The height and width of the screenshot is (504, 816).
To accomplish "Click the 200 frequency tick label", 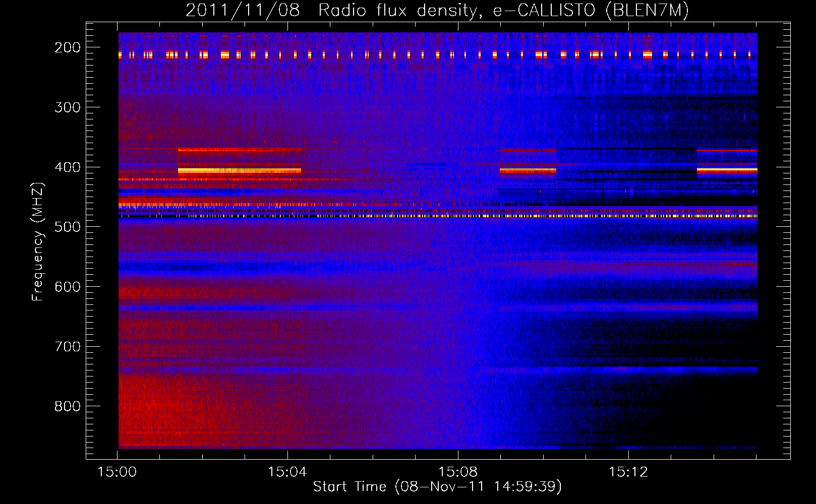I will coord(67,47).
